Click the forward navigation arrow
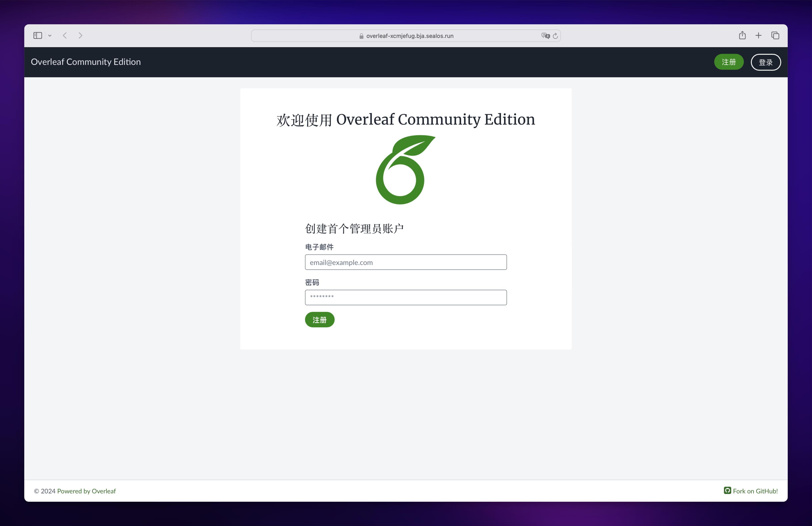 [x=80, y=35]
